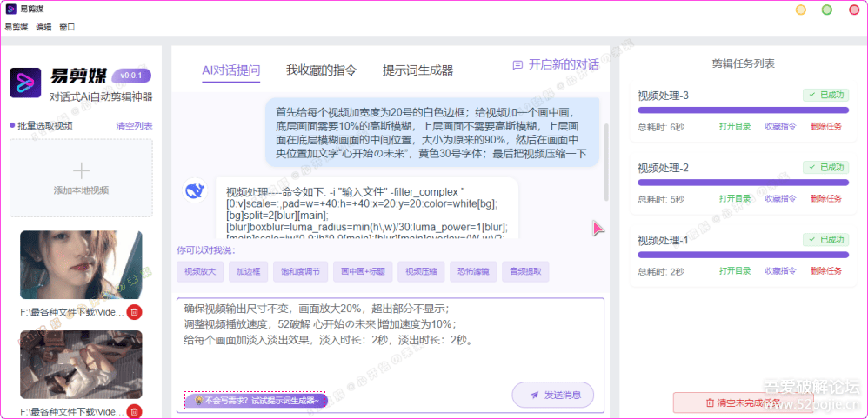Click 清空未完成任务 button
Screen dimensions: 868x419
(743, 402)
